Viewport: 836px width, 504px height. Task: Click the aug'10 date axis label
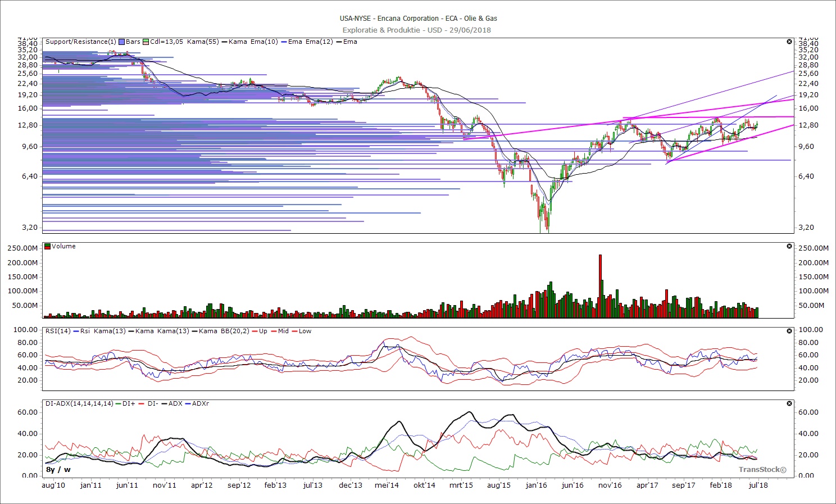tap(53, 485)
